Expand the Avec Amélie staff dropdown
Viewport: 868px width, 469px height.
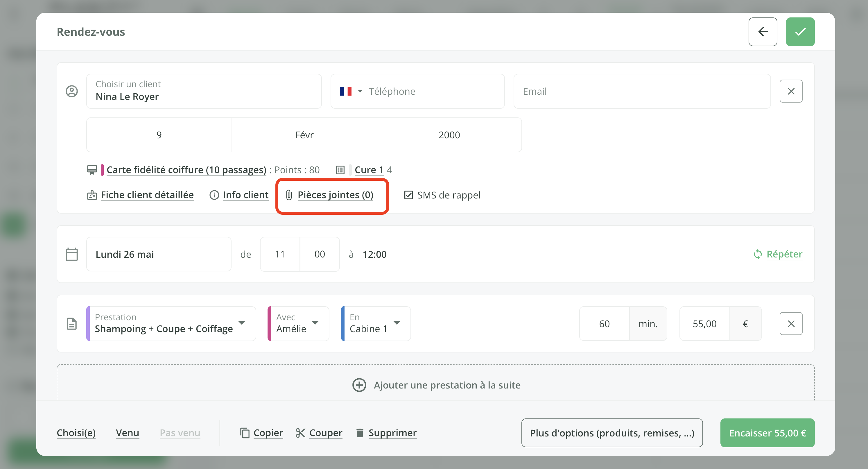click(x=316, y=323)
